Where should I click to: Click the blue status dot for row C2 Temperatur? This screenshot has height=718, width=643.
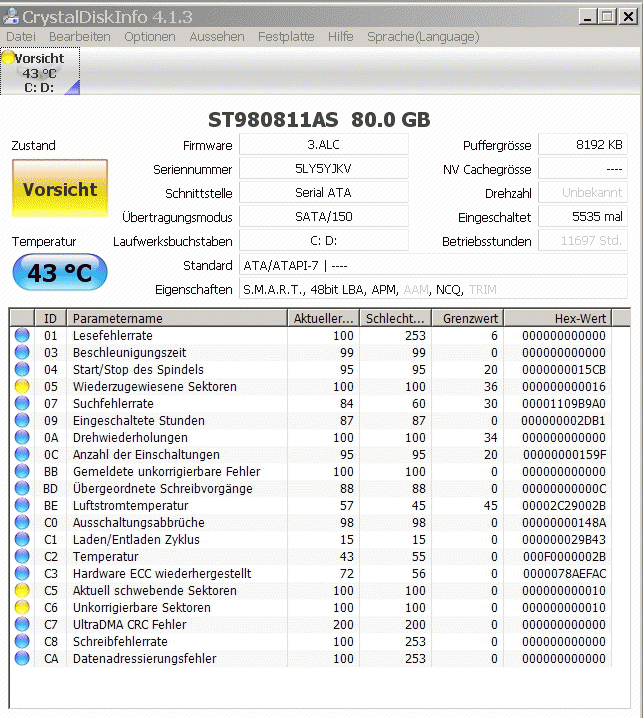tap(22, 556)
